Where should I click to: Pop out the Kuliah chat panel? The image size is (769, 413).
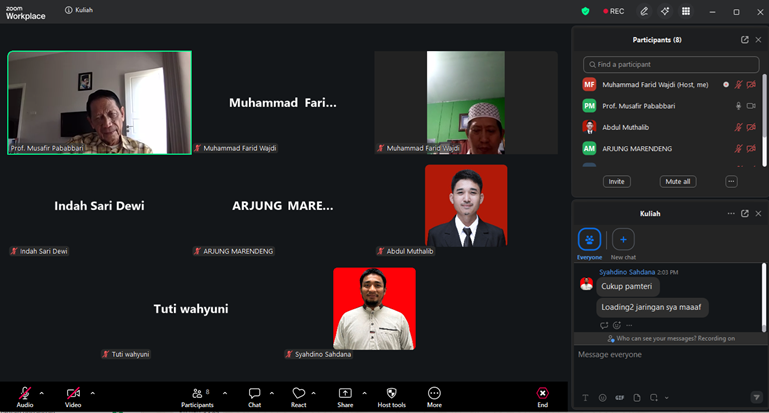[x=744, y=213]
